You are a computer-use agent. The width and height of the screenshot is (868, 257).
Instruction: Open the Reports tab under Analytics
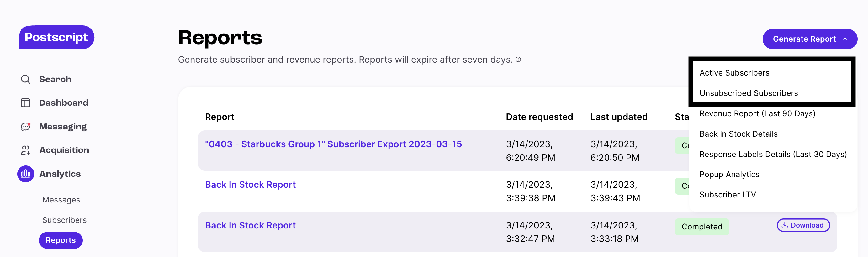[x=61, y=240]
